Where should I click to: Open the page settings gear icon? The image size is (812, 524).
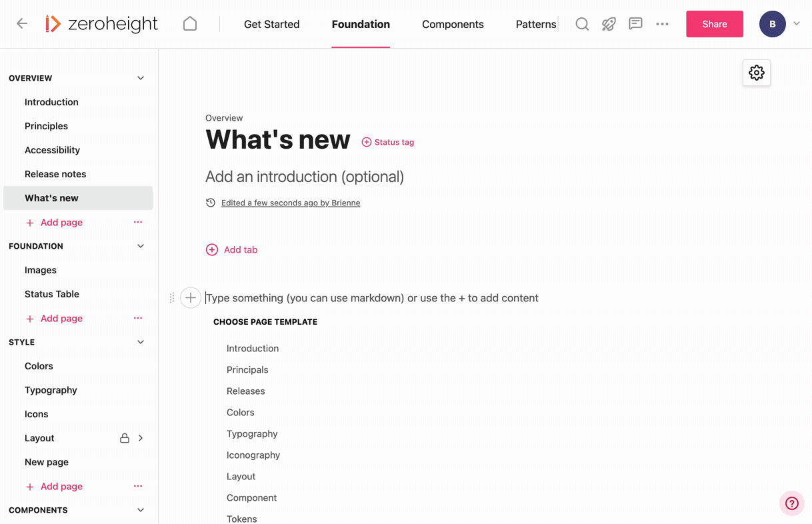(x=757, y=73)
